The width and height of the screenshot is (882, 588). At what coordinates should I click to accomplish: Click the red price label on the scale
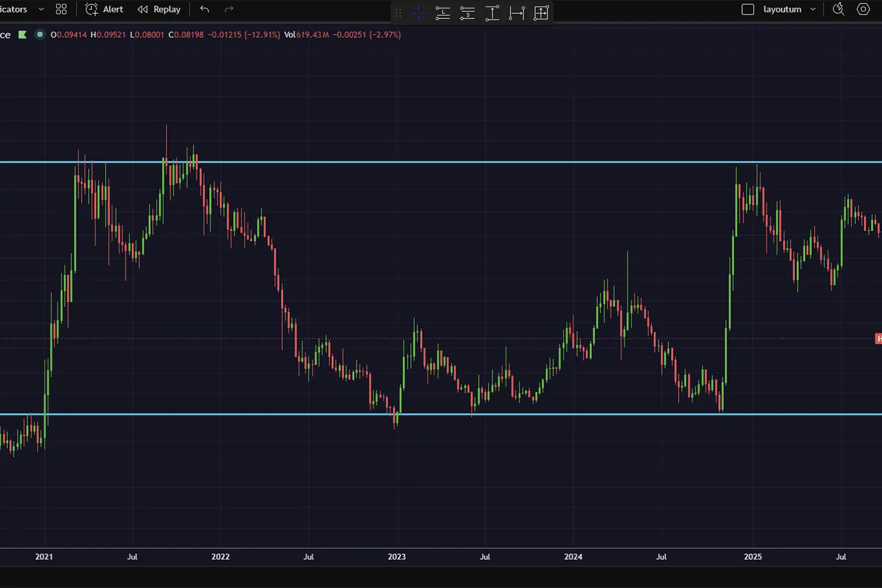pos(879,338)
